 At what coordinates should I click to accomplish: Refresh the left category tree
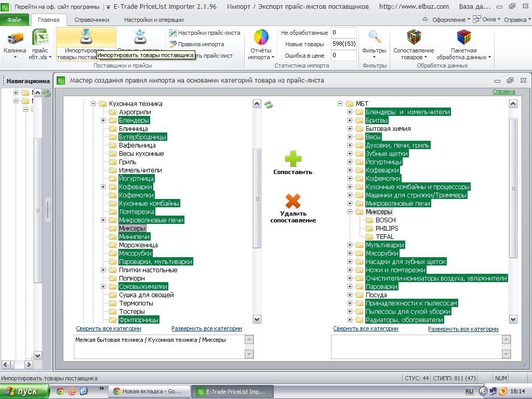[x=269, y=105]
